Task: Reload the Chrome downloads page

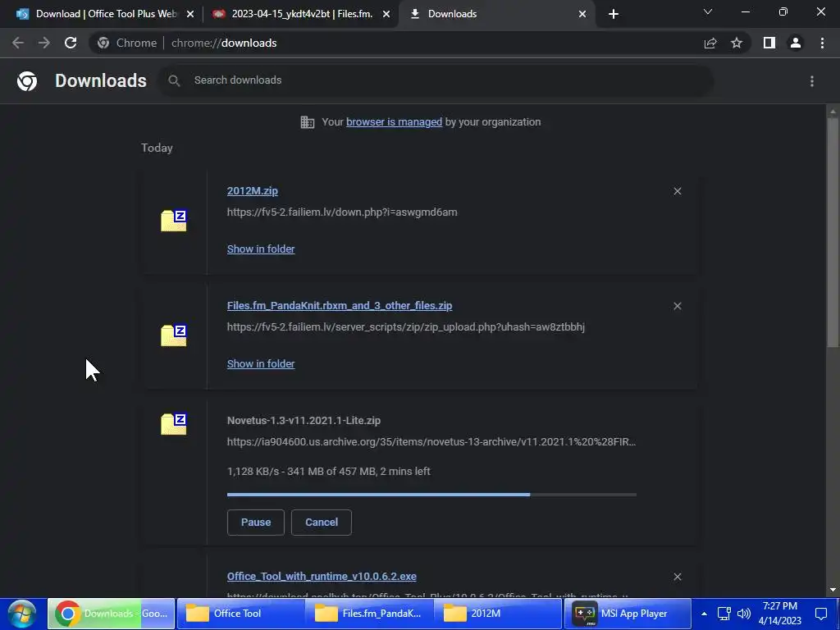Action: point(71,43)
